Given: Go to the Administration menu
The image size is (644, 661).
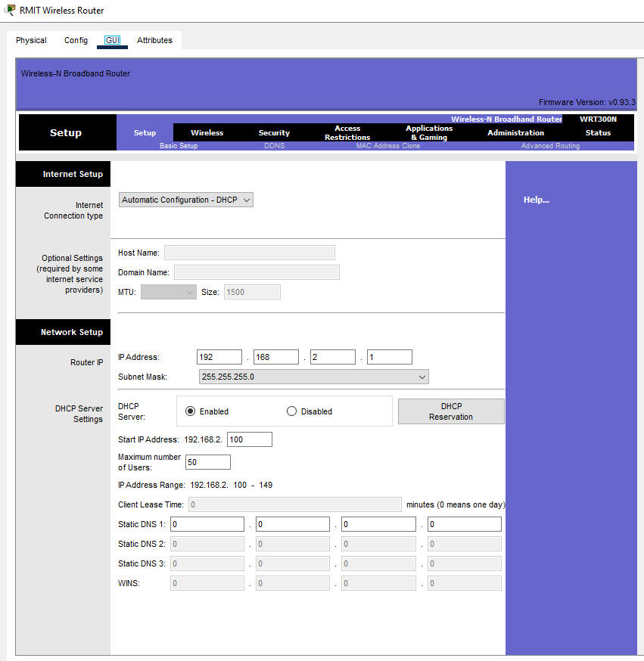Looking at the screenshot, I should tap(516, 133).
